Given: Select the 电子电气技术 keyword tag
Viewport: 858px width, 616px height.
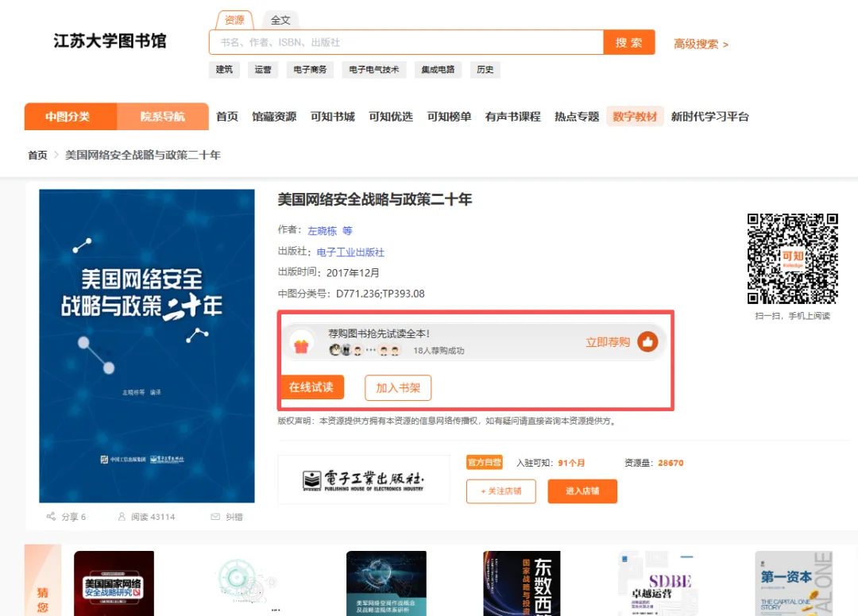Looking at the screenshot, I should pyautogui.click(x=373, y=69).
